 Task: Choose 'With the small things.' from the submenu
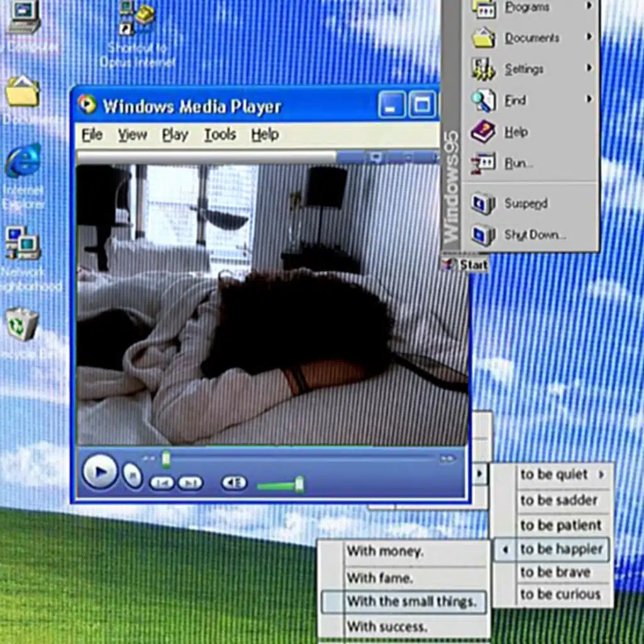(x=404, y=602)
